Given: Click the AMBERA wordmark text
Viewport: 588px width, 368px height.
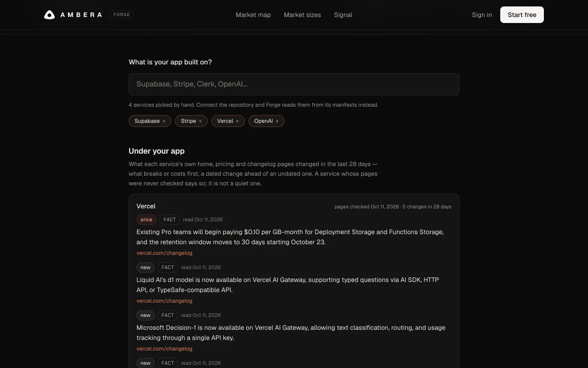Looking at the screenshot, I should point(81,15).
